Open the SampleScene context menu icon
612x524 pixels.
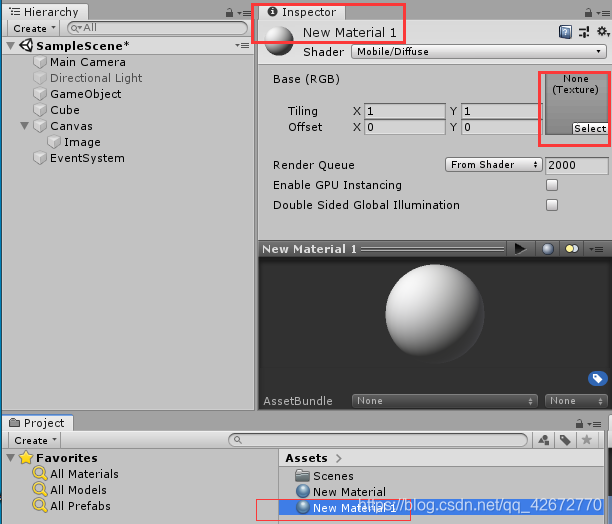click(242, 46)
